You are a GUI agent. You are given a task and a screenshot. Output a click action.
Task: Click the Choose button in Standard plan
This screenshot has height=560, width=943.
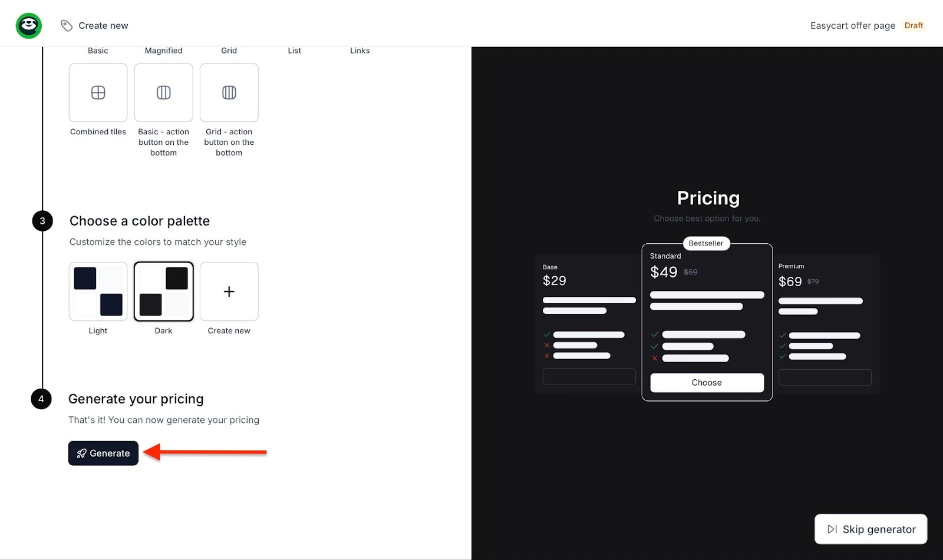click(x=707, y=383)
